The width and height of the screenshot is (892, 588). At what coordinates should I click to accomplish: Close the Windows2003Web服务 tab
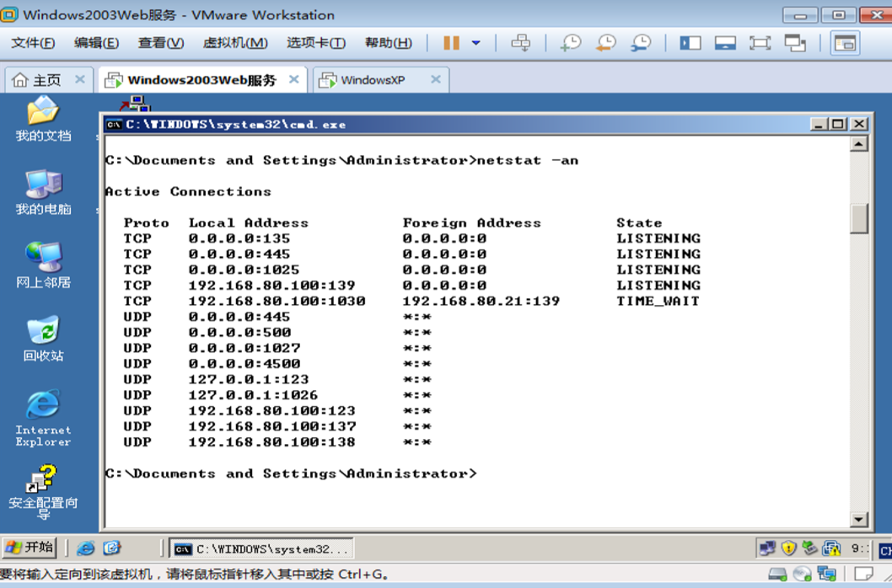point(293,80)
